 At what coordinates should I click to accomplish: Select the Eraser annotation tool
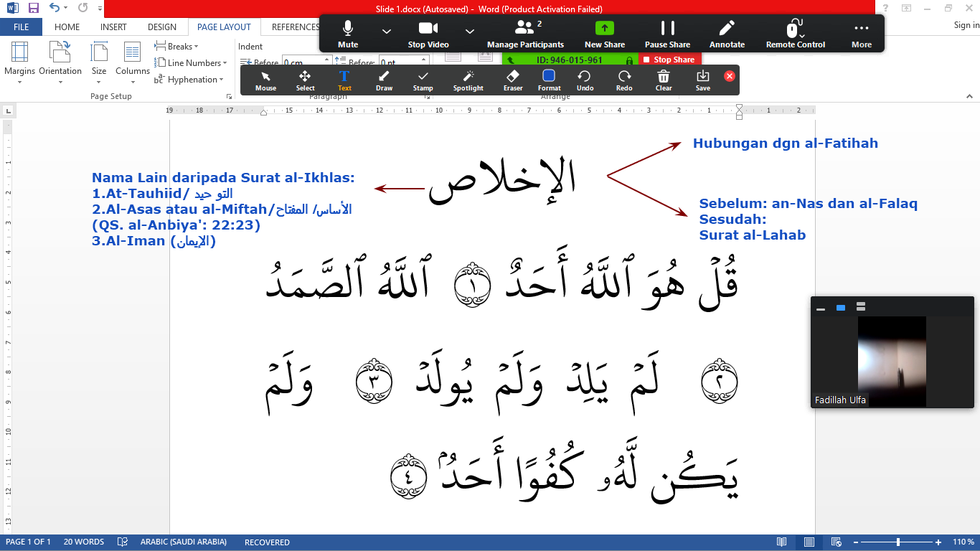click(512, 80)
